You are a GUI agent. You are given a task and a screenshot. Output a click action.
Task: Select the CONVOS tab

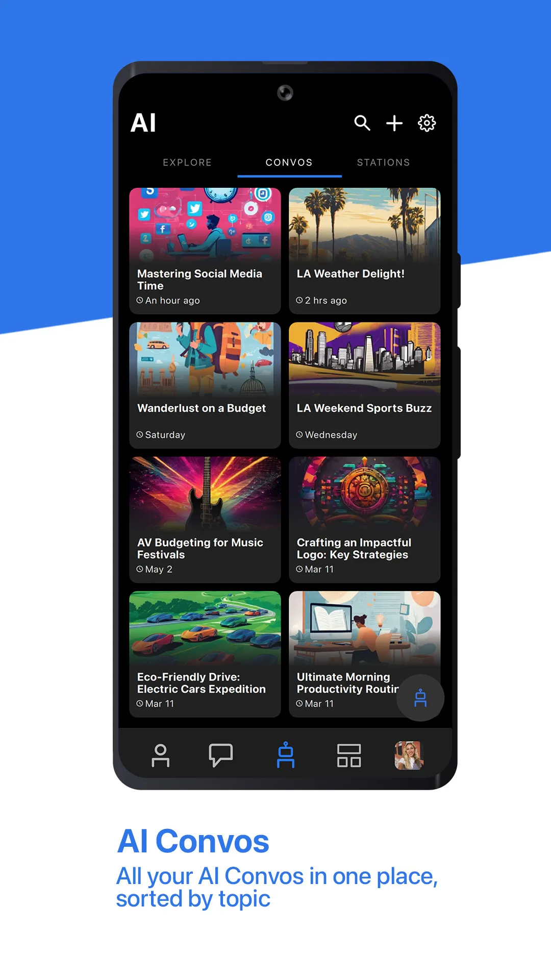(x=289, y=162)
